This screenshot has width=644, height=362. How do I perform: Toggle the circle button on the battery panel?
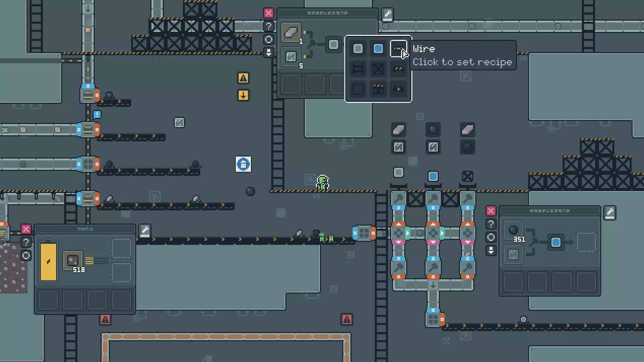[26, 256]
